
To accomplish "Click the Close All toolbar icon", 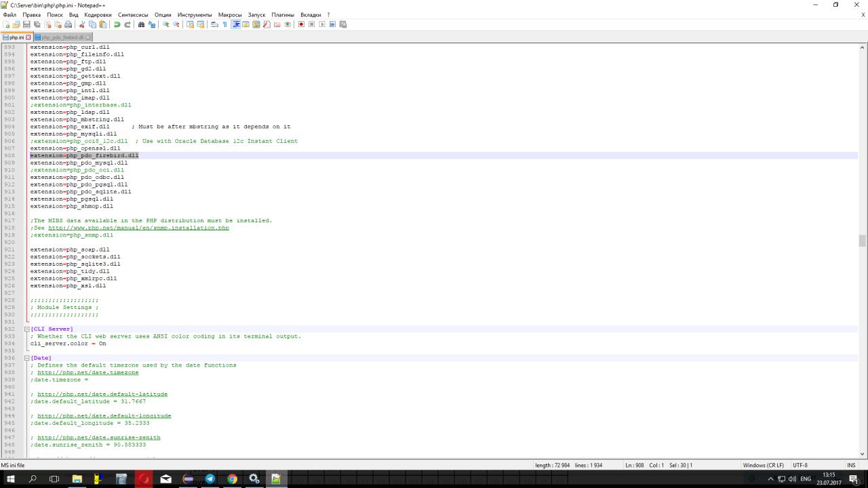I will (58, 24).
